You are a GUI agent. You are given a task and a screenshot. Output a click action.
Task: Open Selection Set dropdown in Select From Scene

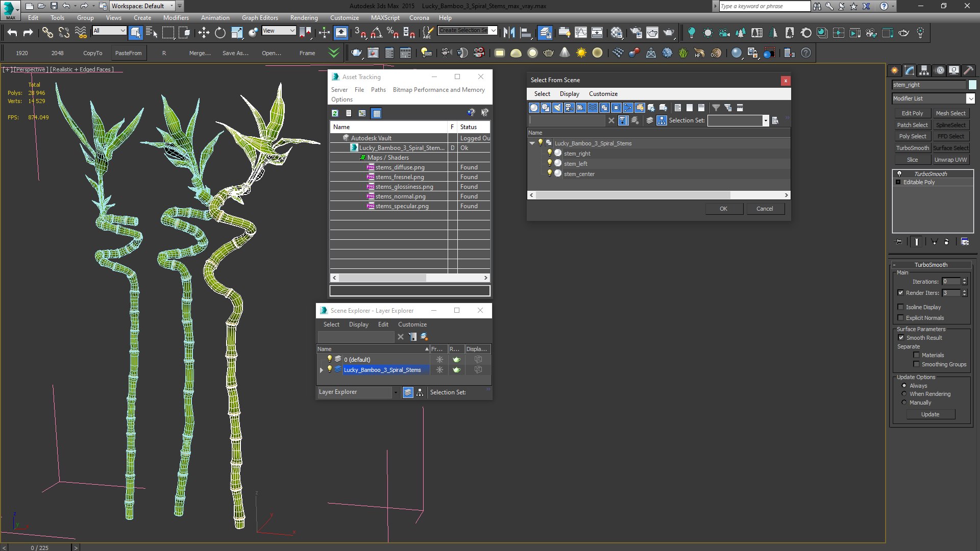coord(766,120)
